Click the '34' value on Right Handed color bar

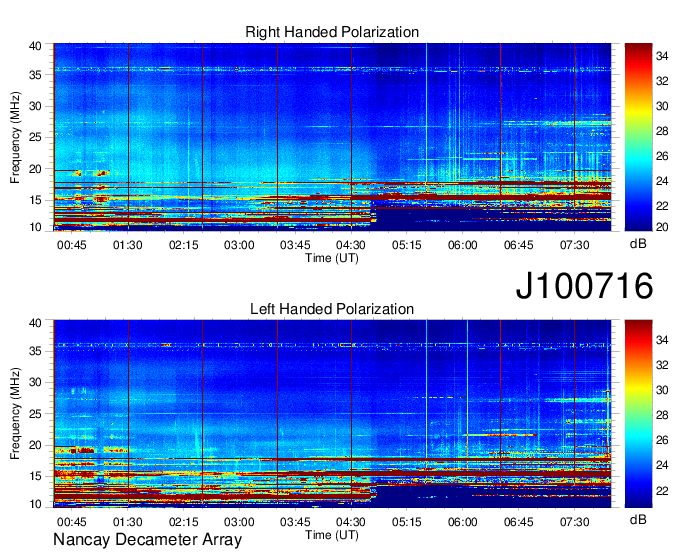[x=662, y=56]
